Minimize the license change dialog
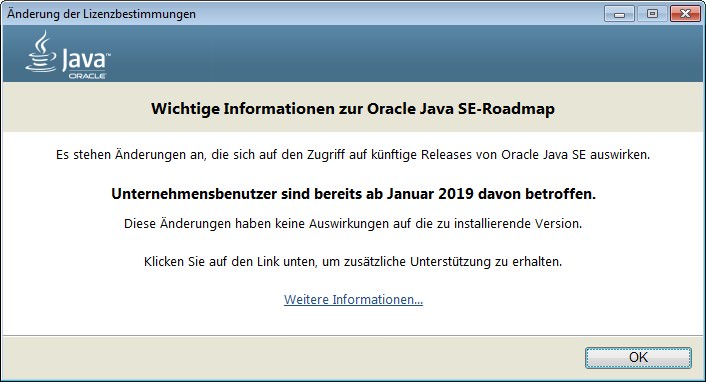The width and height of the screenshot is (706, 382). point(620,14)
